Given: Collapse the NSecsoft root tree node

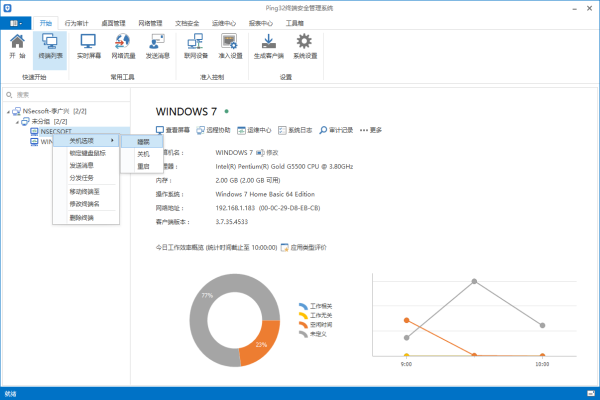Looking at the screenshot, I should (x=8, y=111).
